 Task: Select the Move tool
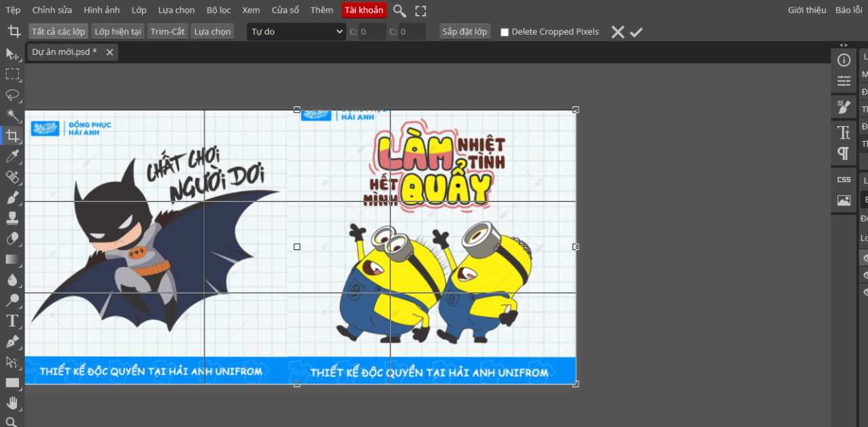[12, 54]
